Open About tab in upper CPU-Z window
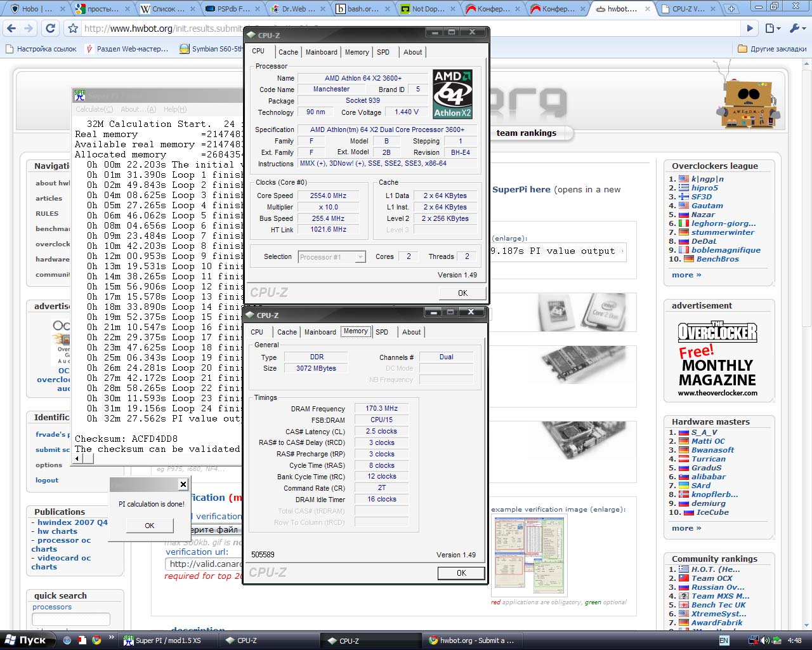This screenshot has width=812, height=650. point(413,52)
